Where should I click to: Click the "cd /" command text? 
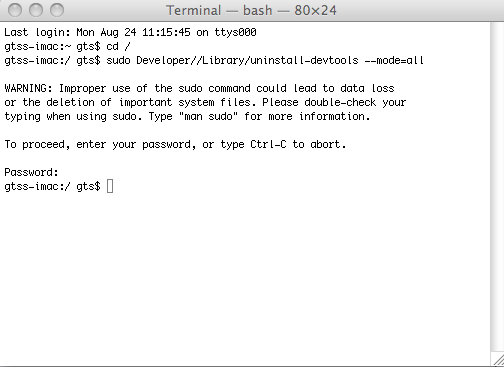118,46
